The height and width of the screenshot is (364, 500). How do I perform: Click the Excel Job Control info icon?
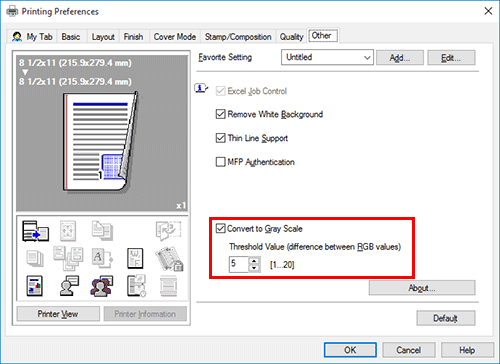tap(201, 88)
